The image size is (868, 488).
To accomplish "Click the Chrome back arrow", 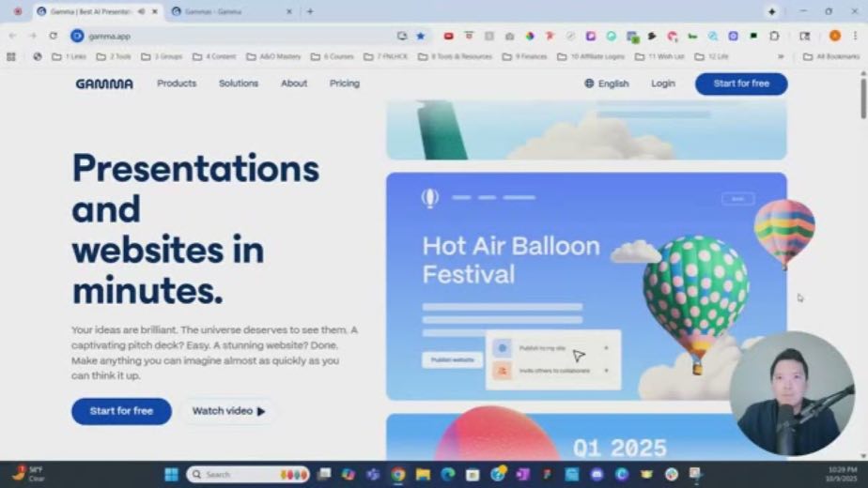I will pyautogui.click(x=12, y=36).
